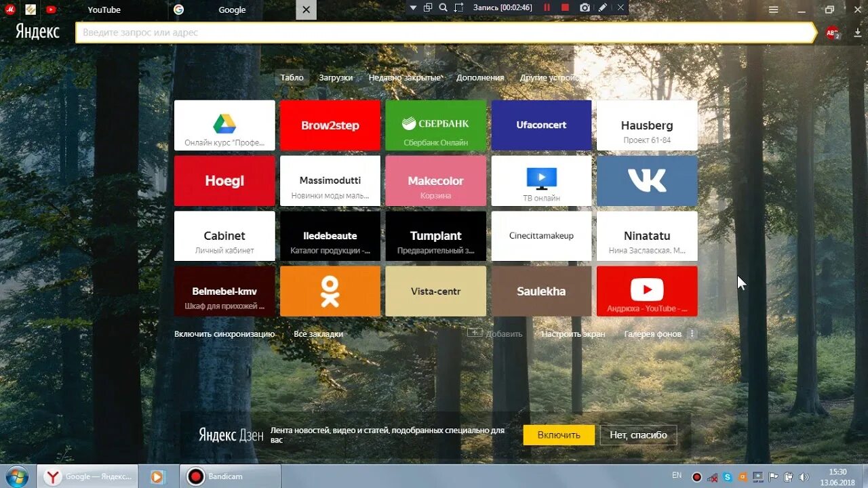Open the pinned YouTube tab icon

tap(51, 9)
